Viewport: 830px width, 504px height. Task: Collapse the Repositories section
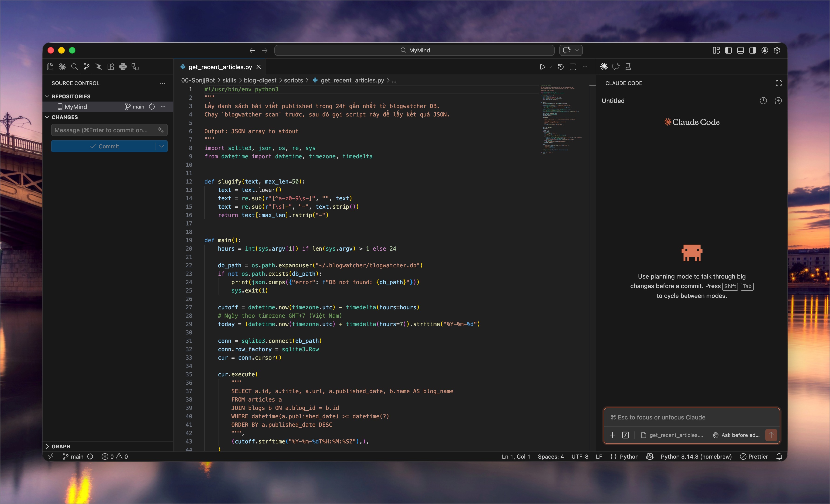pyautogui.click(x=47, y=96)
